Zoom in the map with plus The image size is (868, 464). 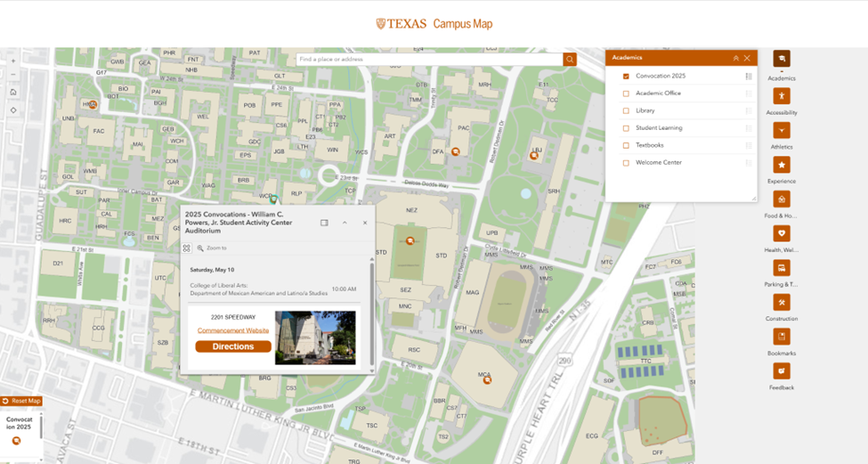pos(14,61)
